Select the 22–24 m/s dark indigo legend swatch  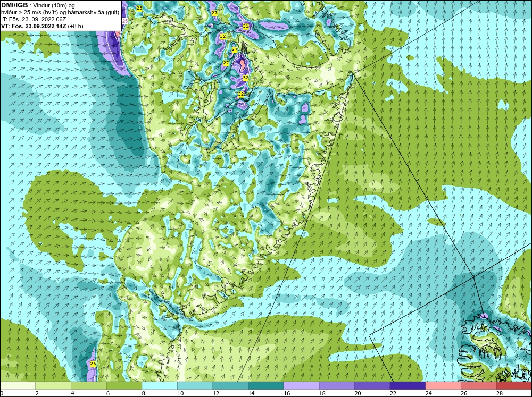(408, 386)
